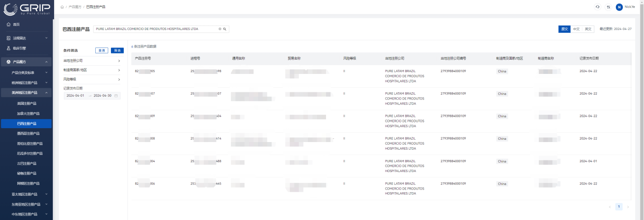The width and height of the screenshot is (644, 220).
Task: Expand 欧洲地区注册产品 submenu
Action: pos(47,82)
